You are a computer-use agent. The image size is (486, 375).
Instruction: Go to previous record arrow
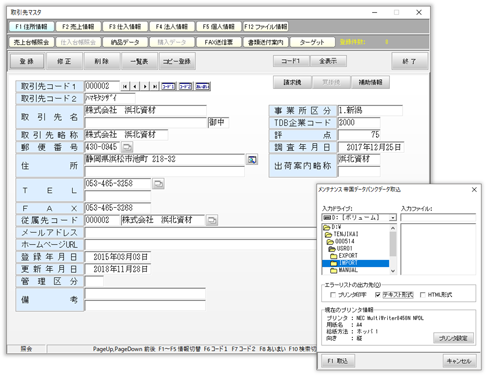click(x=134, y=86)
